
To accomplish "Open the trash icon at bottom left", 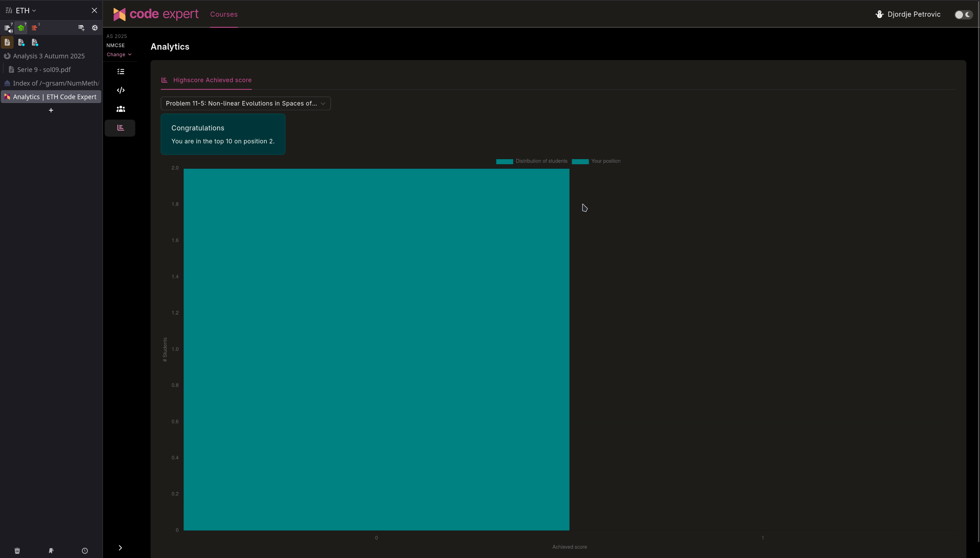I will point(17,551).
